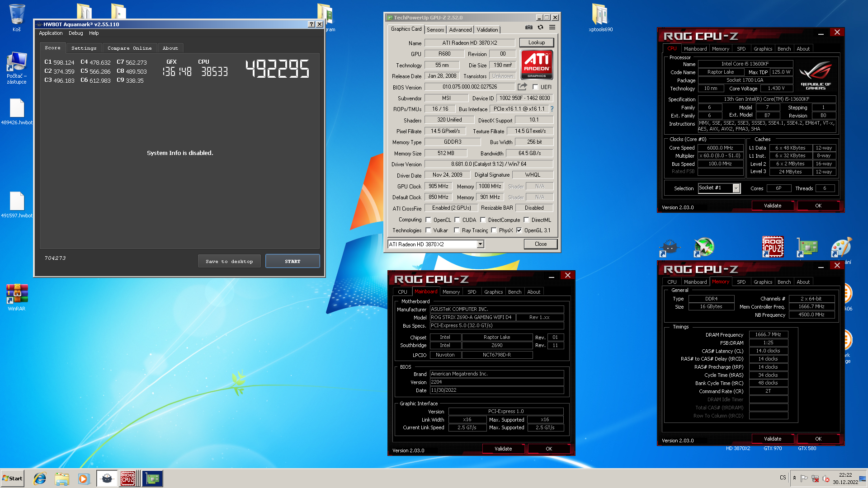Click the START button in Aquamark
The height and width of the screenshot is (488, 868).
[x=292, y=261]
